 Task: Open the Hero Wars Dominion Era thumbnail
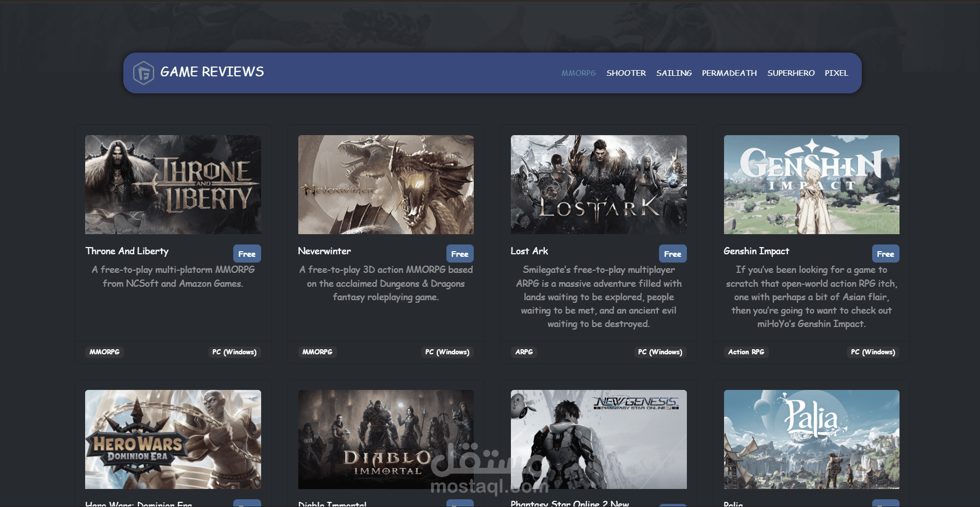coord(173,439)
